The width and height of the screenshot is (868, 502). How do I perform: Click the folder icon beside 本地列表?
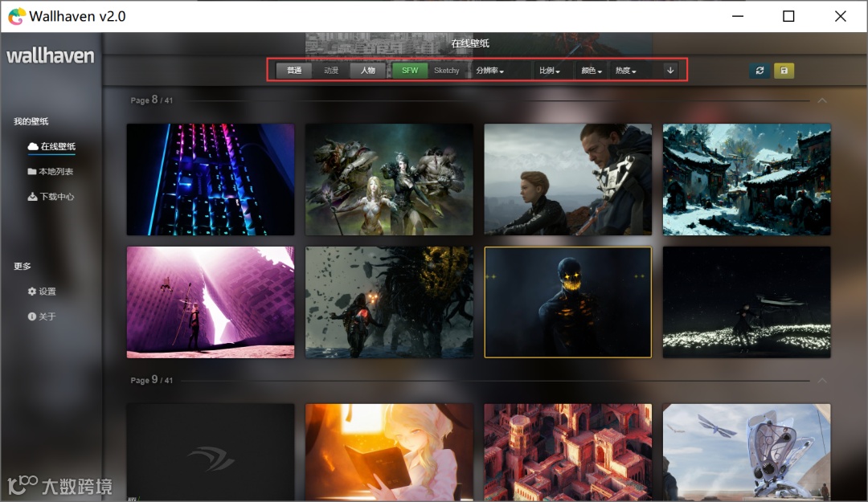[x=32, y=172]
